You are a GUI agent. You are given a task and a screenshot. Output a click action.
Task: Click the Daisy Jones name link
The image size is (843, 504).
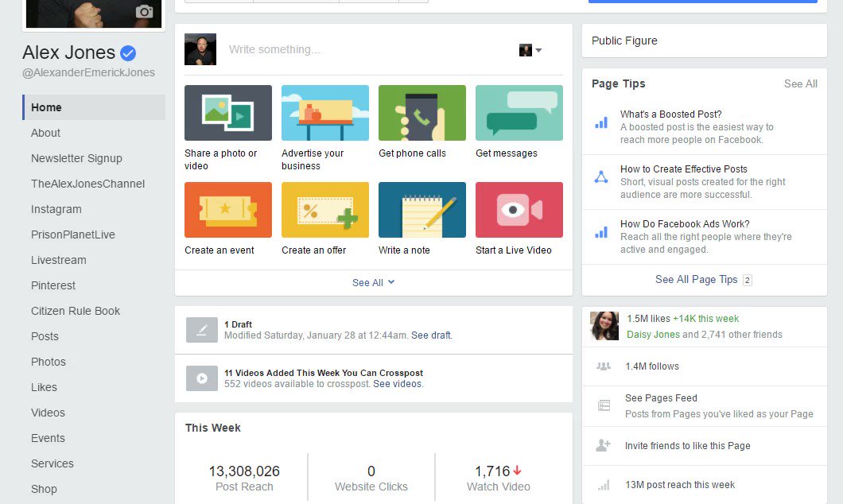[653, 334]
